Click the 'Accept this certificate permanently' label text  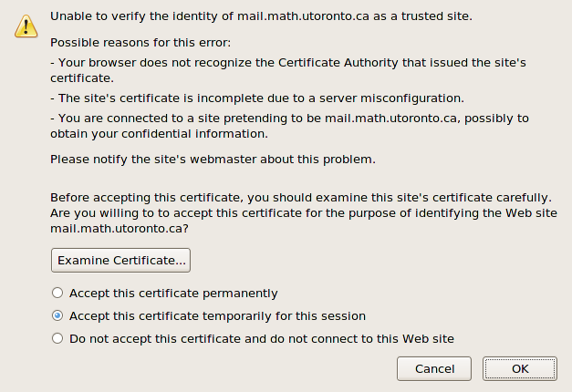[173, 294]
